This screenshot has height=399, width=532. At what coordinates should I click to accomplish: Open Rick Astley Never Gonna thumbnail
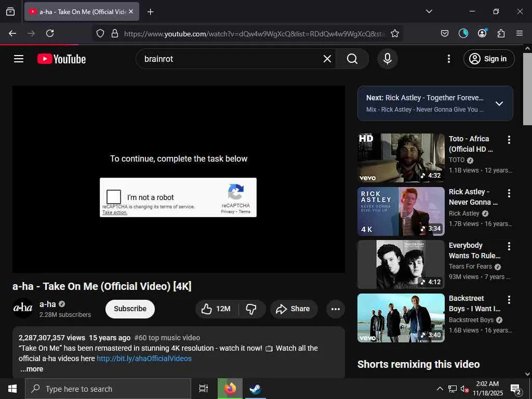coord(401,211)
